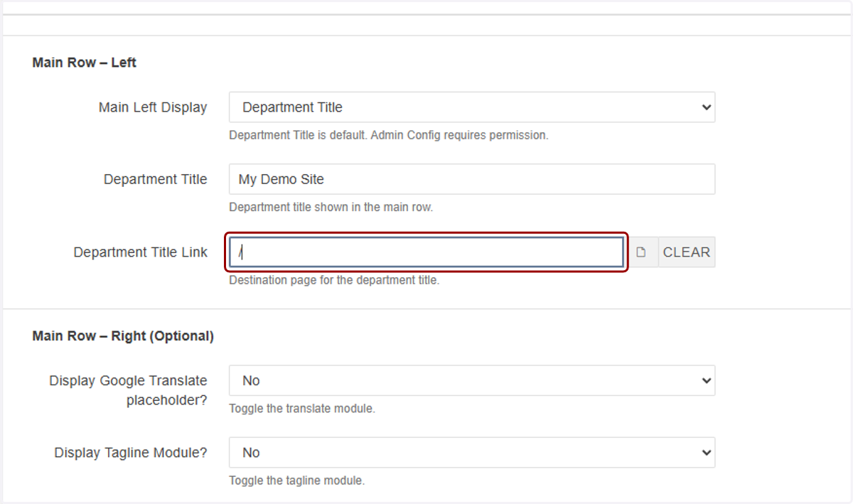
Task: Click 'Destination page for the department title' hint
Action: (x=334, y=280)
